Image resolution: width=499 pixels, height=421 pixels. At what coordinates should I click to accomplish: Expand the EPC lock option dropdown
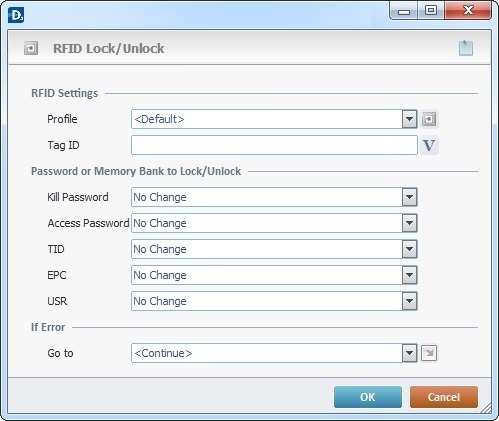pyautogui.click(x=409, y=275)
